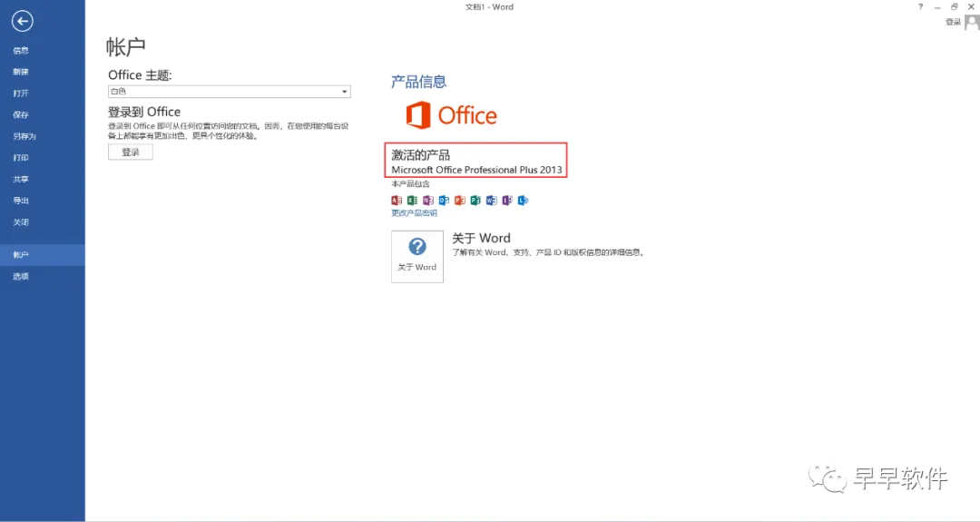Click the Access product icon
Viewport: 980px width, 522px height.
397,200
